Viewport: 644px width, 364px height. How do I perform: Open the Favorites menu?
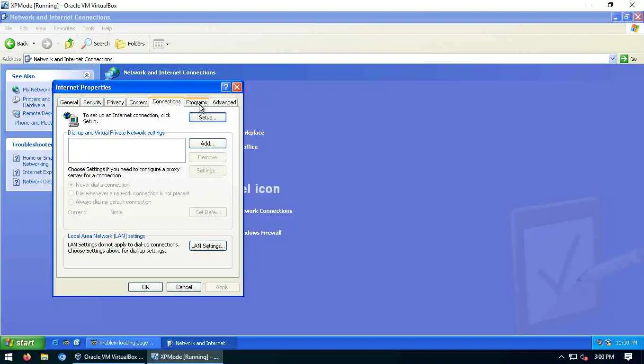pos(64,28)
